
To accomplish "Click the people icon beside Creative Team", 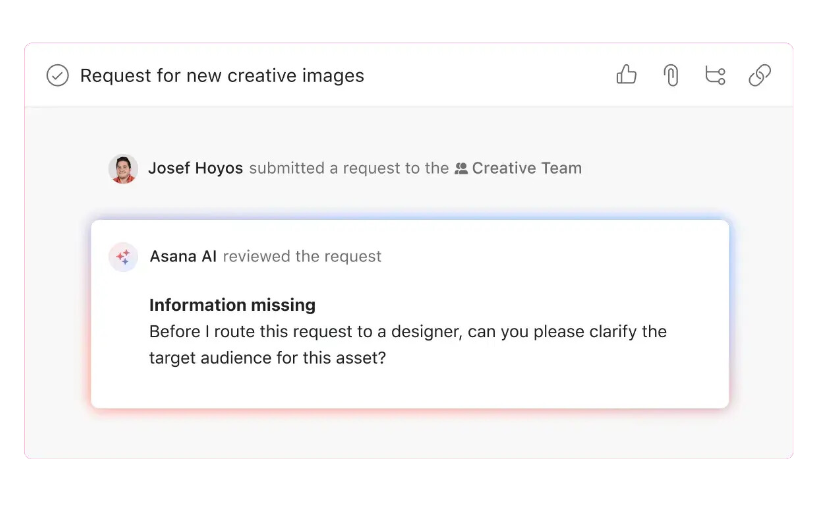I will click(x=461, y=169).
